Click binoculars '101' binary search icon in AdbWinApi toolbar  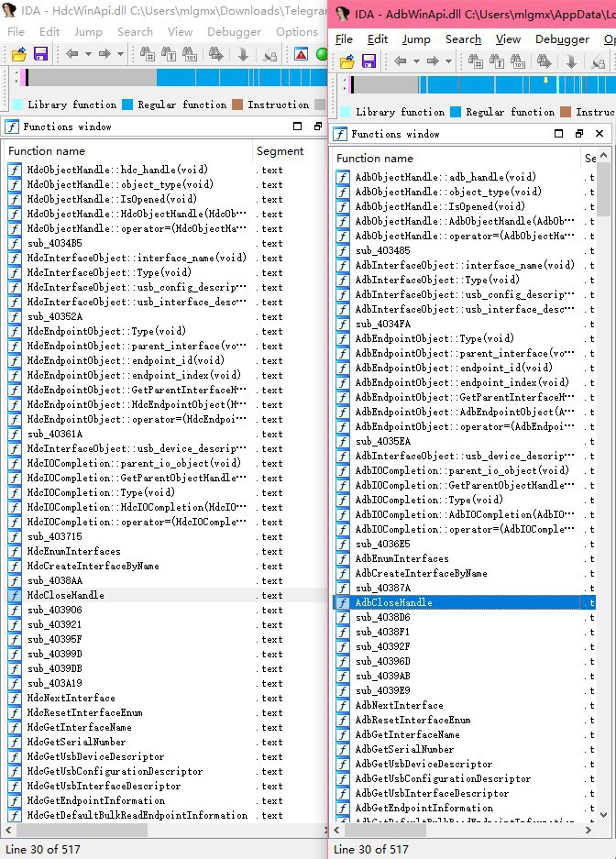click(x=518, y=61)
